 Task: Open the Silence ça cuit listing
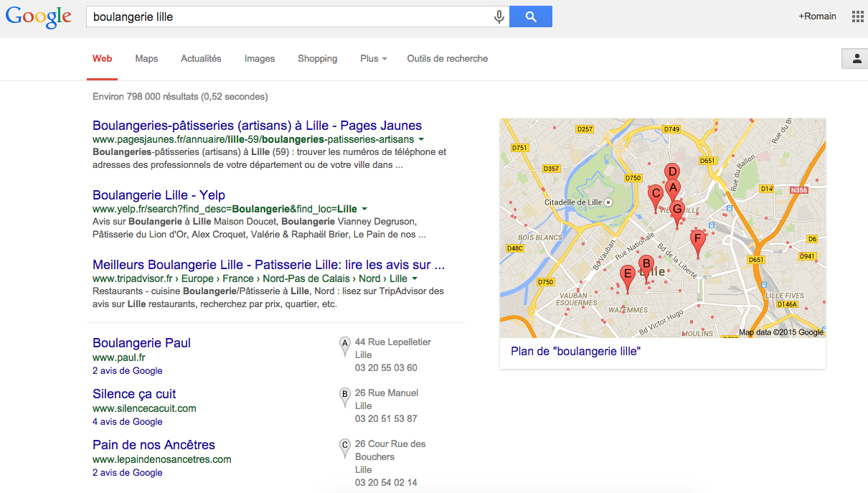pos(134,394)
